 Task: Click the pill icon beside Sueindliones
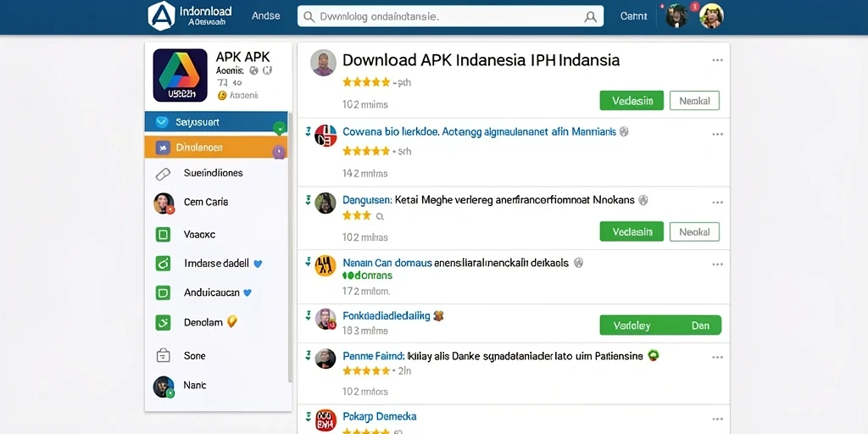coord(163,175)
